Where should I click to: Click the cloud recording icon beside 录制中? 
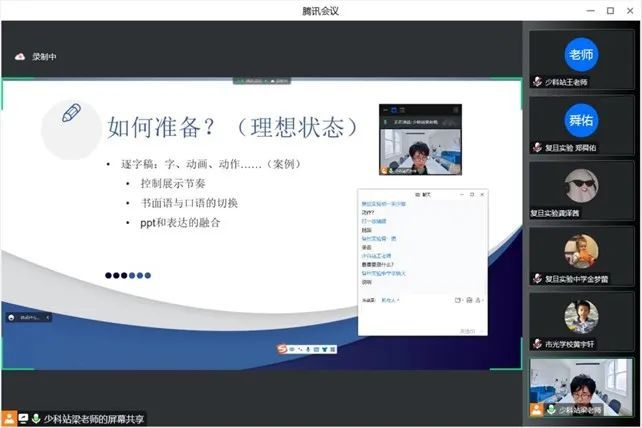(x=20, y=57)
